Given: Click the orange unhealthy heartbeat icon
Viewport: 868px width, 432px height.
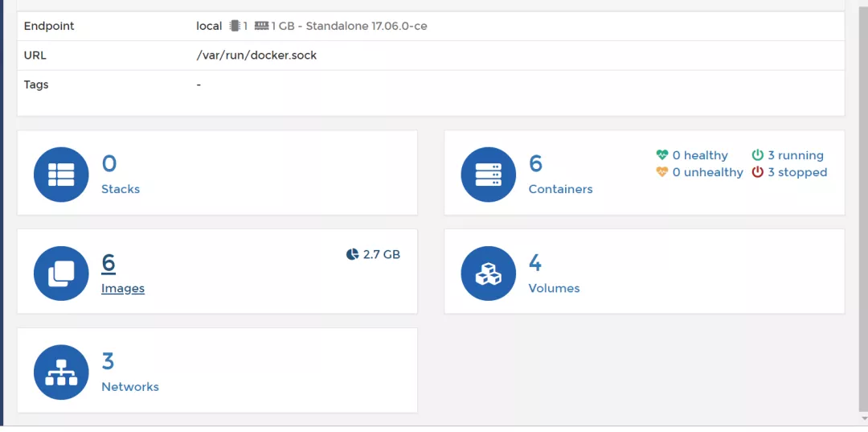Looking at the screenshot, I should point(662,172).
